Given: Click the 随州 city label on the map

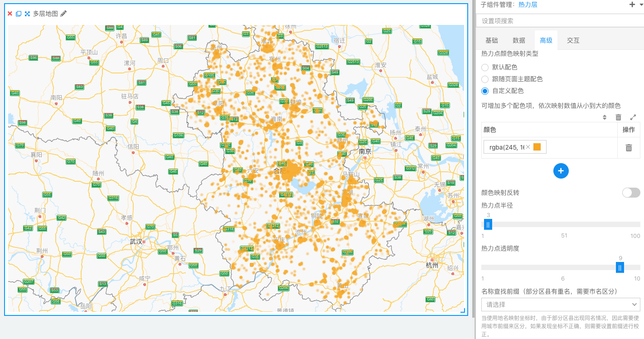Looking at the screenshot, I should 98,173.
